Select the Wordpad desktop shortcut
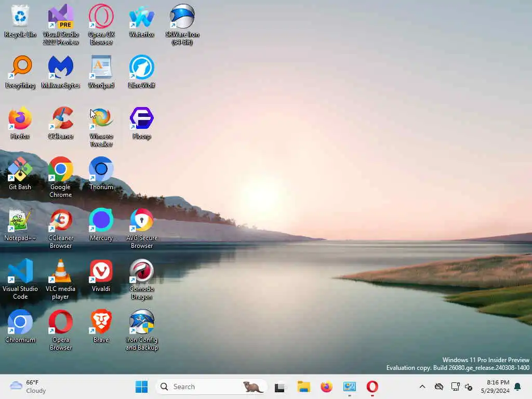 pyautogui.click(x=101, y=72)
